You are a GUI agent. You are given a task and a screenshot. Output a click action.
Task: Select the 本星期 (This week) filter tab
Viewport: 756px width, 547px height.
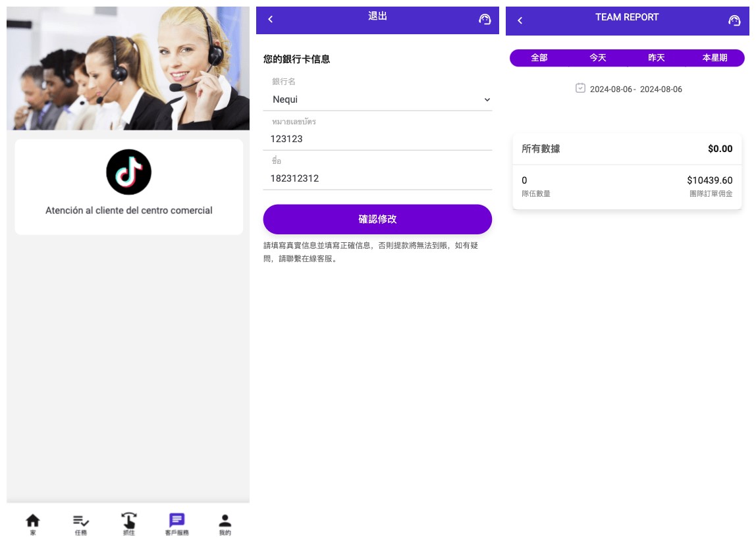click(x=715, y=58)
